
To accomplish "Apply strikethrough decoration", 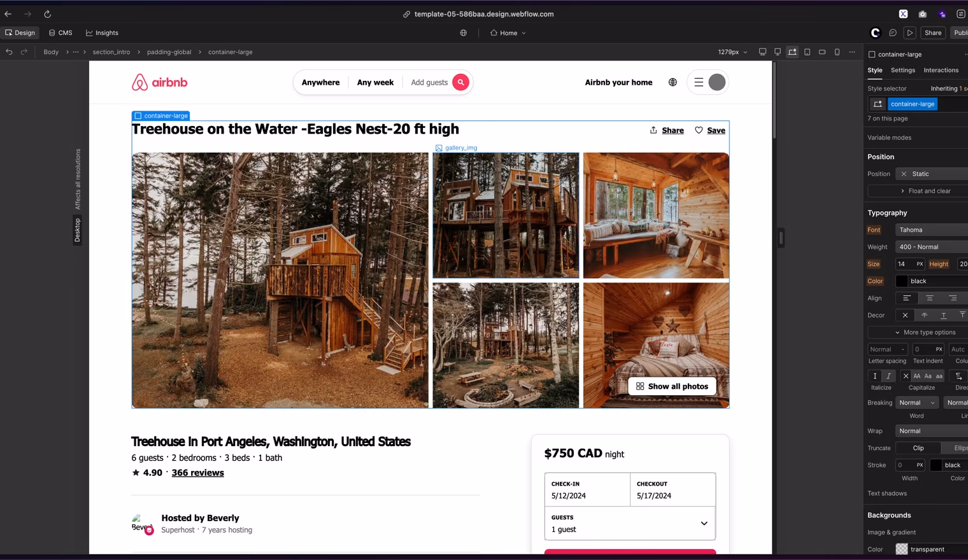I will [x=925, y=315].
